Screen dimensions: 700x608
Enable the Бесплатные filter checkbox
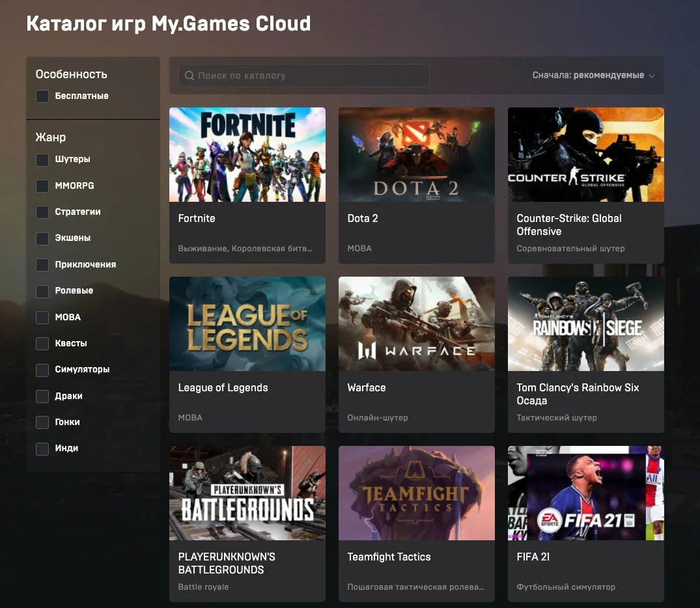point(42,96)
